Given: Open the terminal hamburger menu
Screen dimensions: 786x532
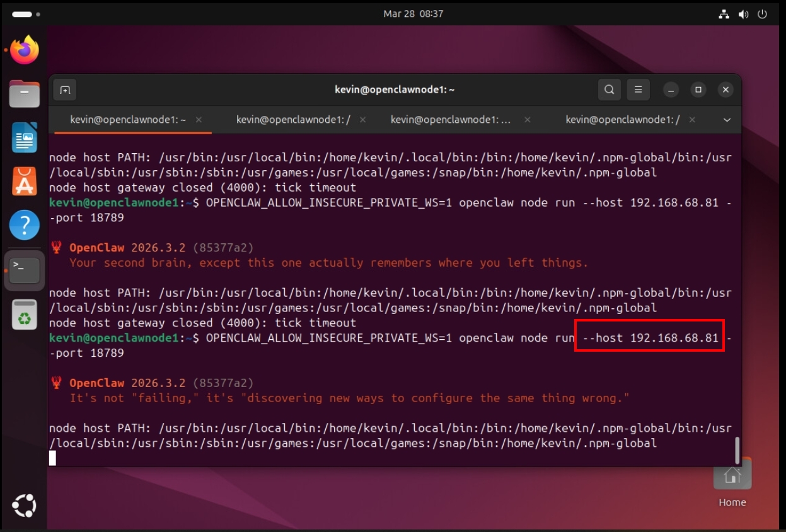Looking at the screenshot, I should [638, 90].
